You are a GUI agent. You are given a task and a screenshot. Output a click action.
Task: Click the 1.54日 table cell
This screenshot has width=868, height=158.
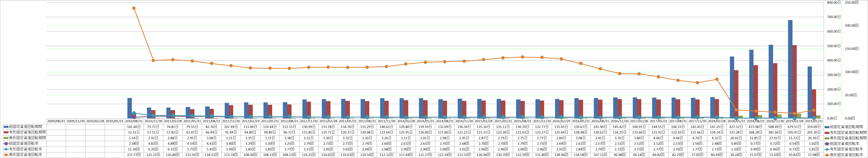pos(134,138)
